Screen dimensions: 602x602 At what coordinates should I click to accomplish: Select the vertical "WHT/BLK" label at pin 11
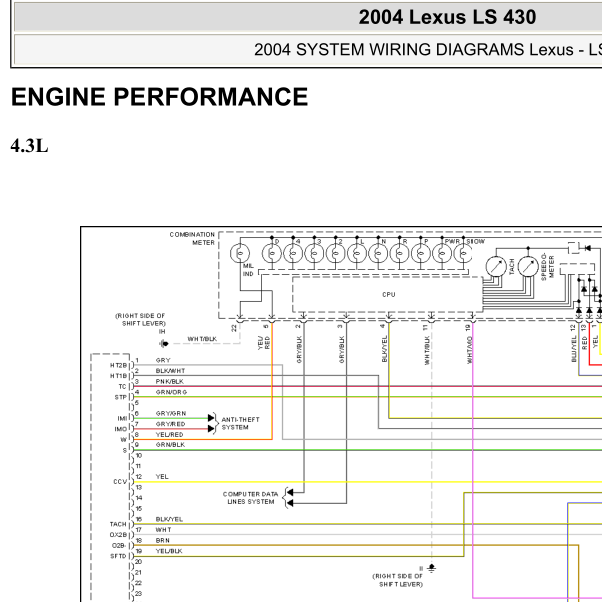coord(427,350)
